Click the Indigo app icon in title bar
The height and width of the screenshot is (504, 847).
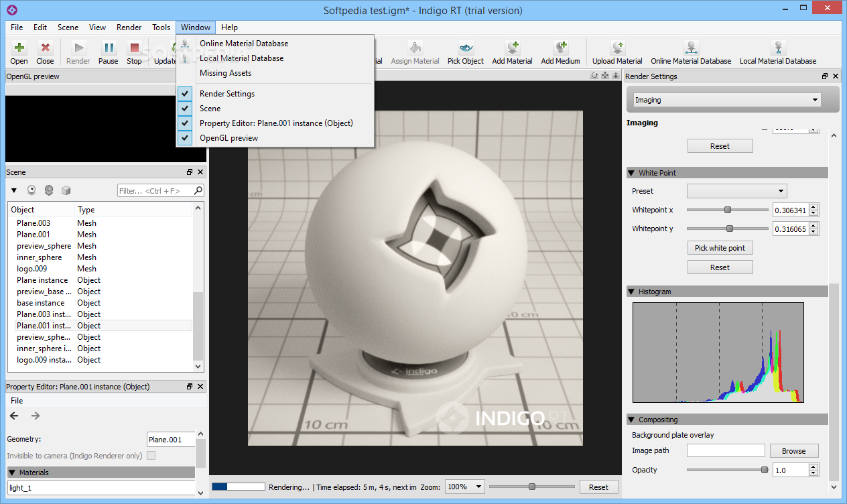coord(11,10)
